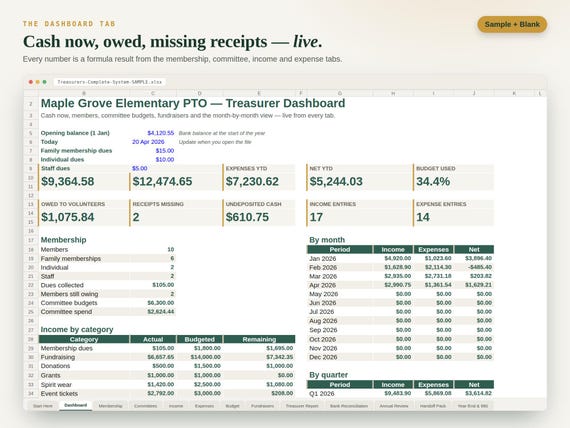Click the Budget Used value 34.4%
This screenshot has width=570, height=428.
pos(433,181)
